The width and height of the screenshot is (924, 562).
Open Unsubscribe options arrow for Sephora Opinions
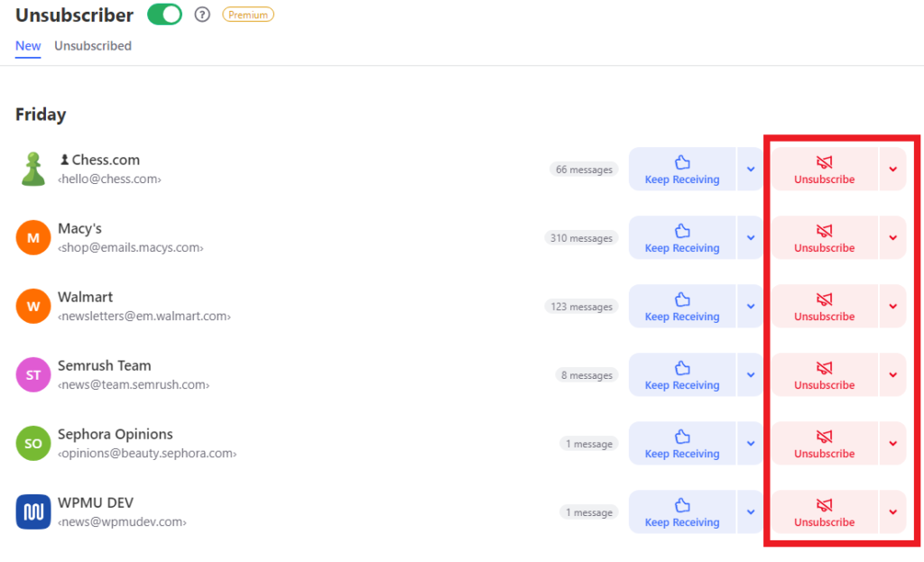892,443
